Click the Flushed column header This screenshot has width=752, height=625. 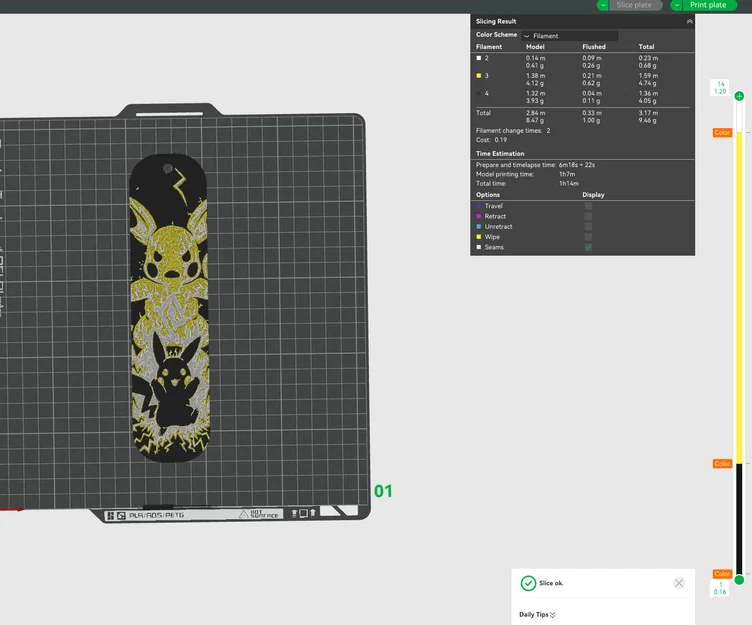(594, 47)
